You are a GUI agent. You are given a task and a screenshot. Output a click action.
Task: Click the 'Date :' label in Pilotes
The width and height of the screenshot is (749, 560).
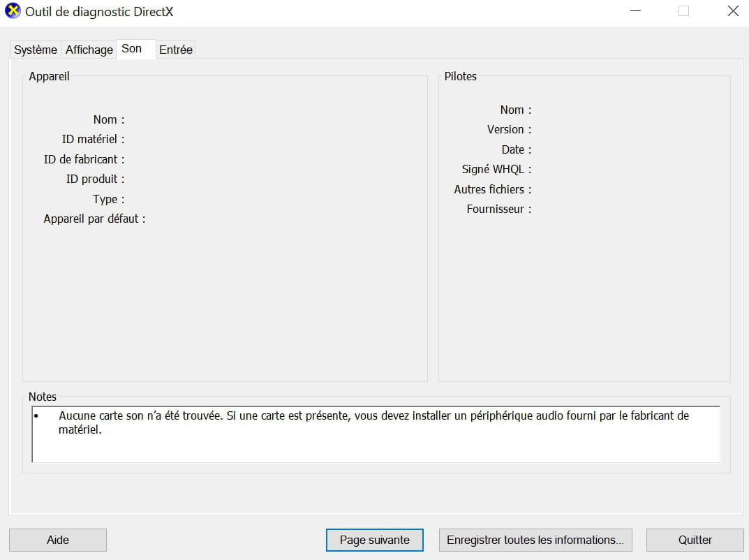click(x=517, y=149)
